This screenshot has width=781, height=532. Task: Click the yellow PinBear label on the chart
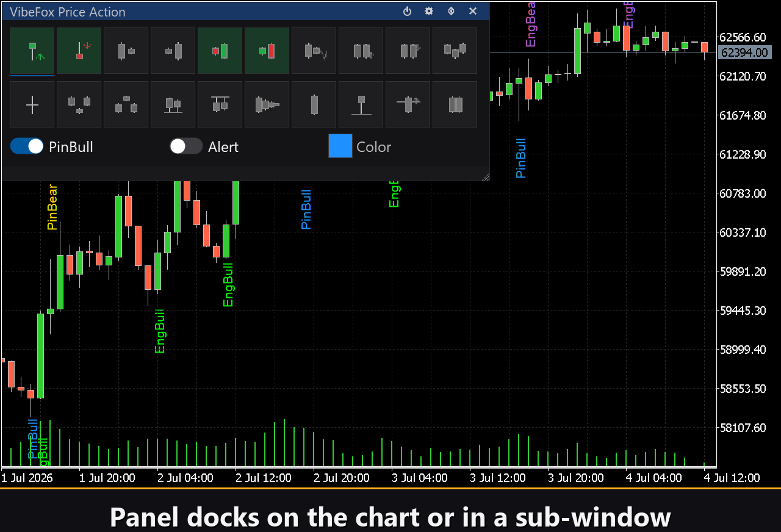(x=52, y=207)
